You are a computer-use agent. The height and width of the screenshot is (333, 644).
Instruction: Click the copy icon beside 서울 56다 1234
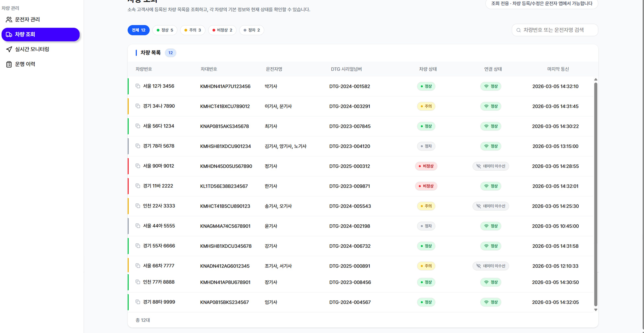point(138,126)
